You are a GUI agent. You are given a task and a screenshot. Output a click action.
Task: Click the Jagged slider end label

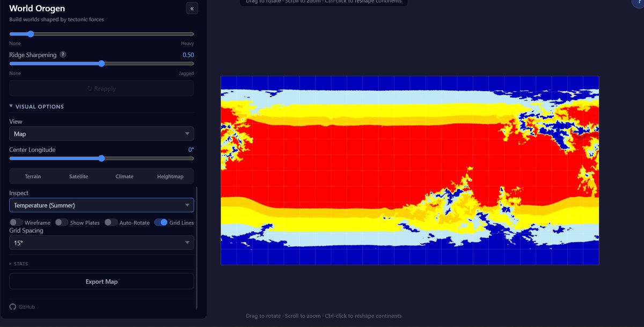[186, 73]
